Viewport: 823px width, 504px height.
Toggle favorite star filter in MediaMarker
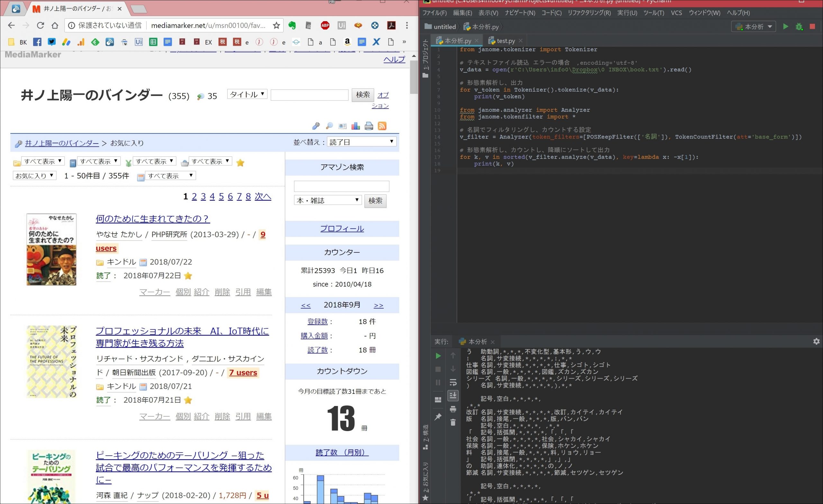click(240, 163)
